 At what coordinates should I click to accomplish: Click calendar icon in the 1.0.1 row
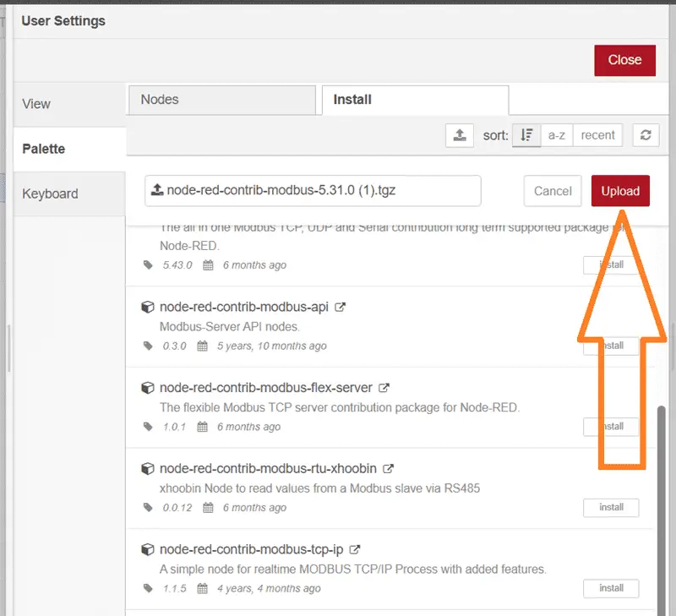point(202,427)
